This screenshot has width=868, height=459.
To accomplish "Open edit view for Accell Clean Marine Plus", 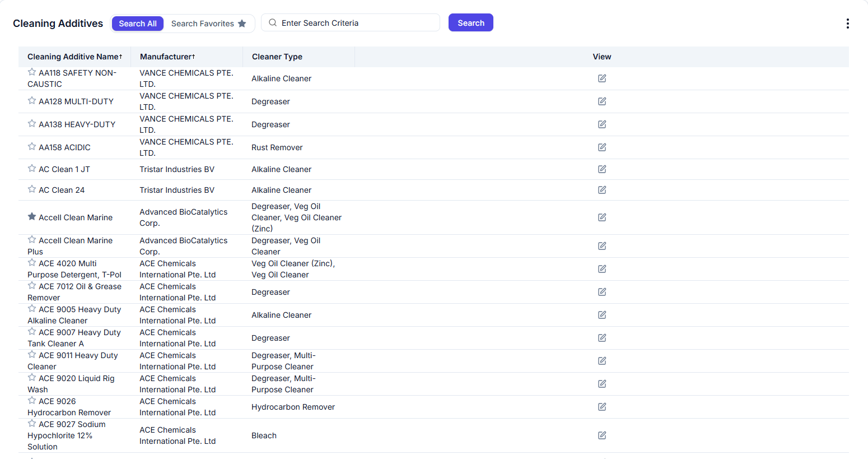I will point(602,246).
